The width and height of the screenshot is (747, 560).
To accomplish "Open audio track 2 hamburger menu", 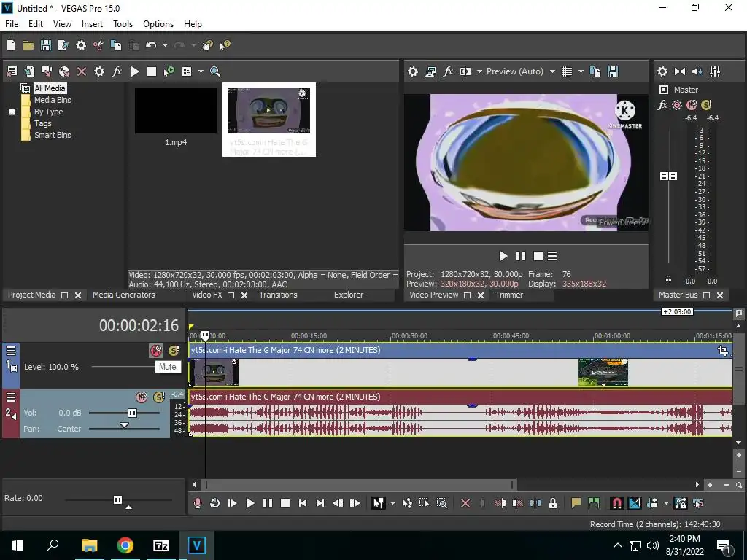I will click(x=11, y=397).
